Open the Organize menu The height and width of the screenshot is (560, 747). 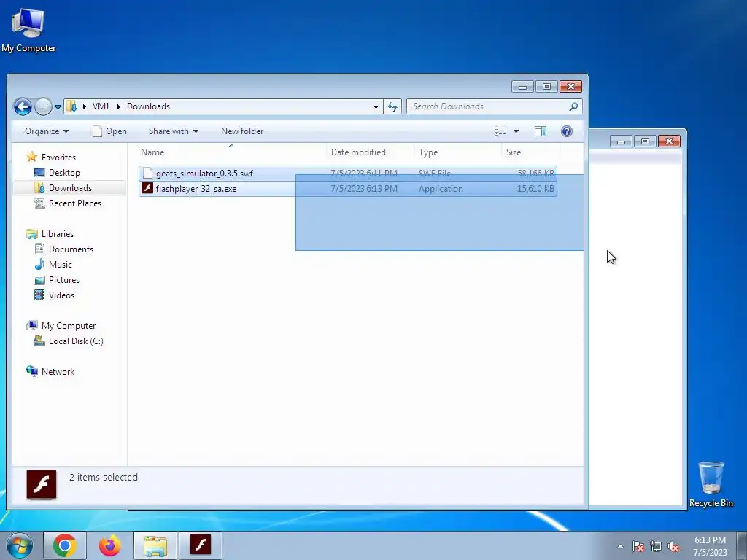click(47, 131)
